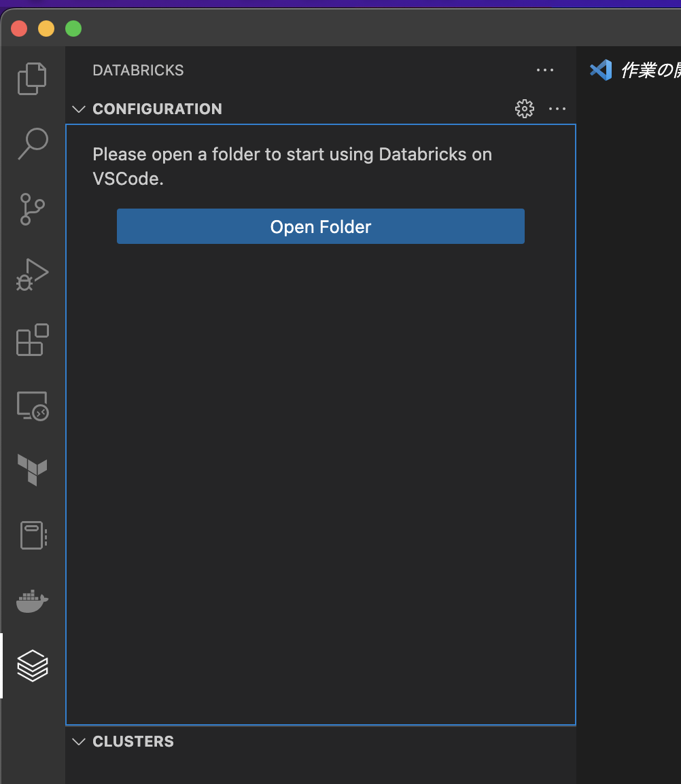Collapse the Clusters section
The width and height of the screenshot is (681, 784).
point(79,741)
